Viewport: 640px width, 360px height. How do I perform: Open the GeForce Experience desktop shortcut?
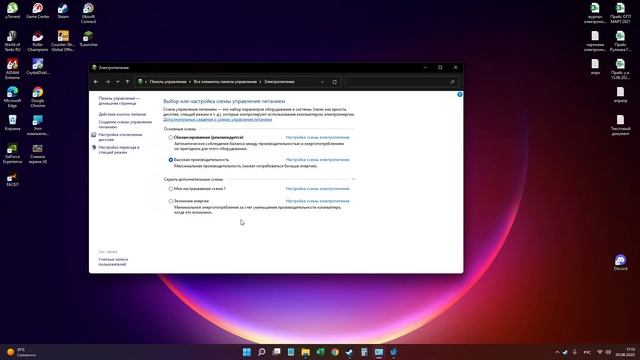(x=12, y=153)
